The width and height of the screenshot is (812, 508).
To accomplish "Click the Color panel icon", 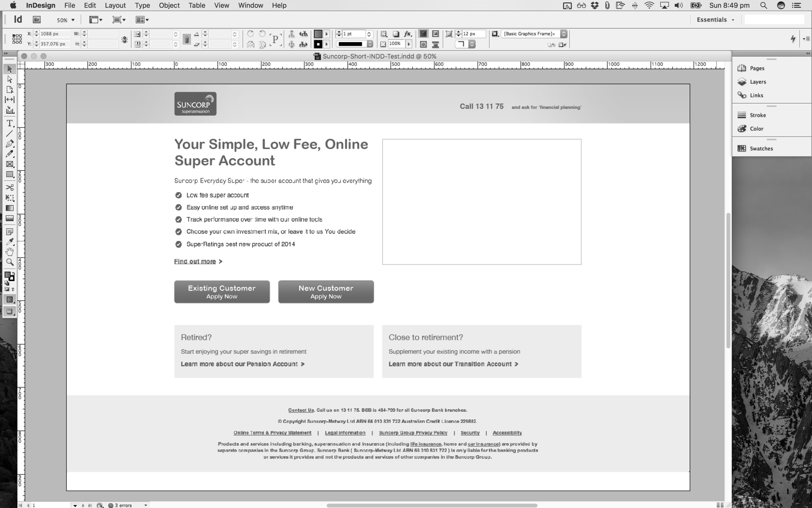I will [741, 128].
